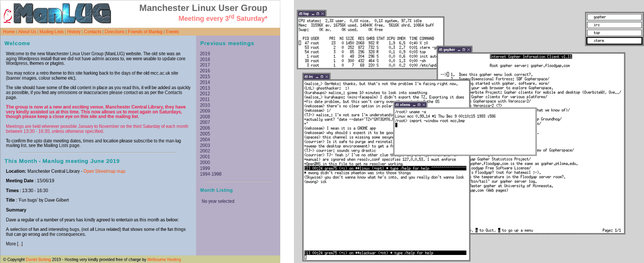Select 2015 in Previous meetings
The height and width of the screenshot is (263, 644).
[x=205, y=77]
